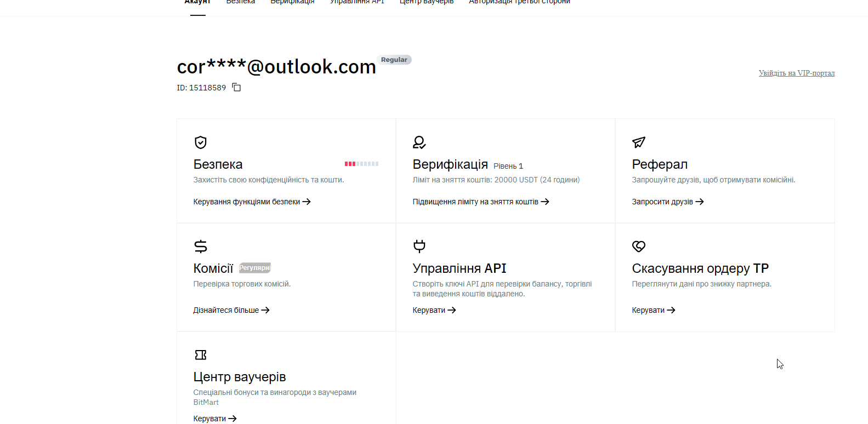
Task: Click the paper plane Реферал icon
Action: click(x=639, y=142)
